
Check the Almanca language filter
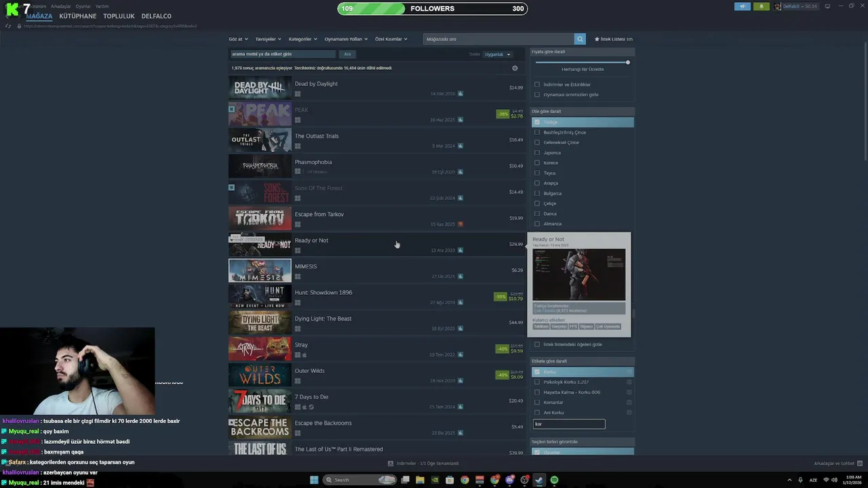[537, 224]
